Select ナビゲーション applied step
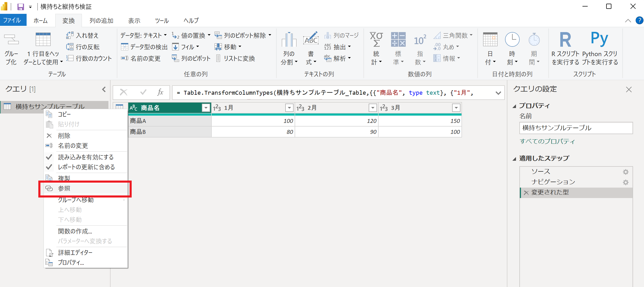The width and height of the screenshot is (644, 287). 576,182
